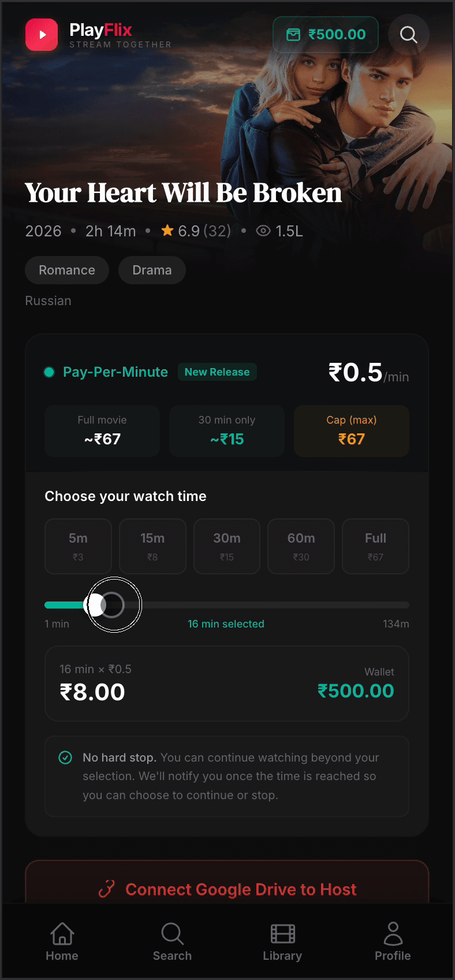Select the Pay-Per-Minute indicator dot

coord(49,372)
